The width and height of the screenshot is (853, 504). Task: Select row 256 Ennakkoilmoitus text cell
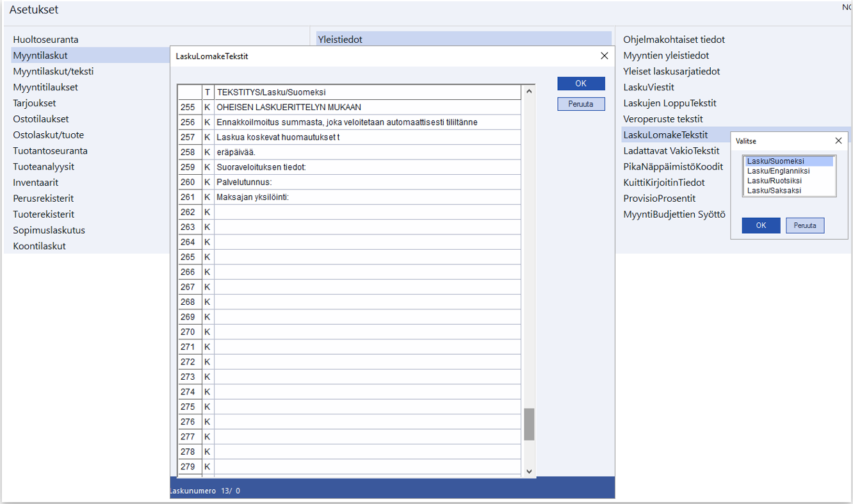367,122
